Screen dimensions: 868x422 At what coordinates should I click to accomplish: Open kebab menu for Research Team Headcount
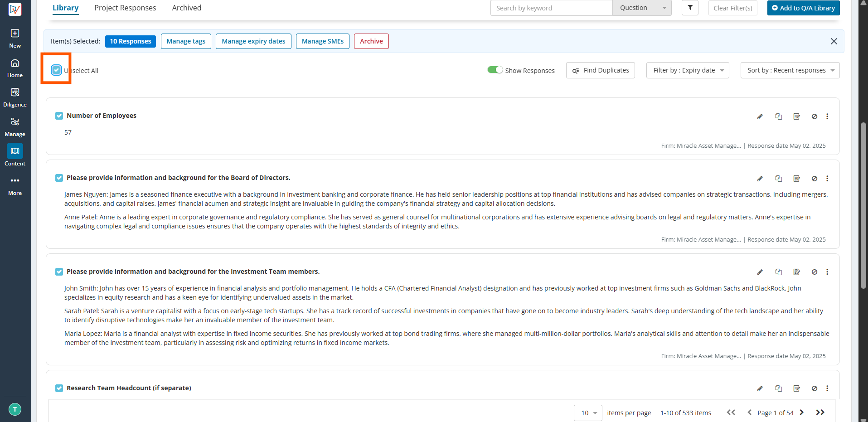coord(827,388)
